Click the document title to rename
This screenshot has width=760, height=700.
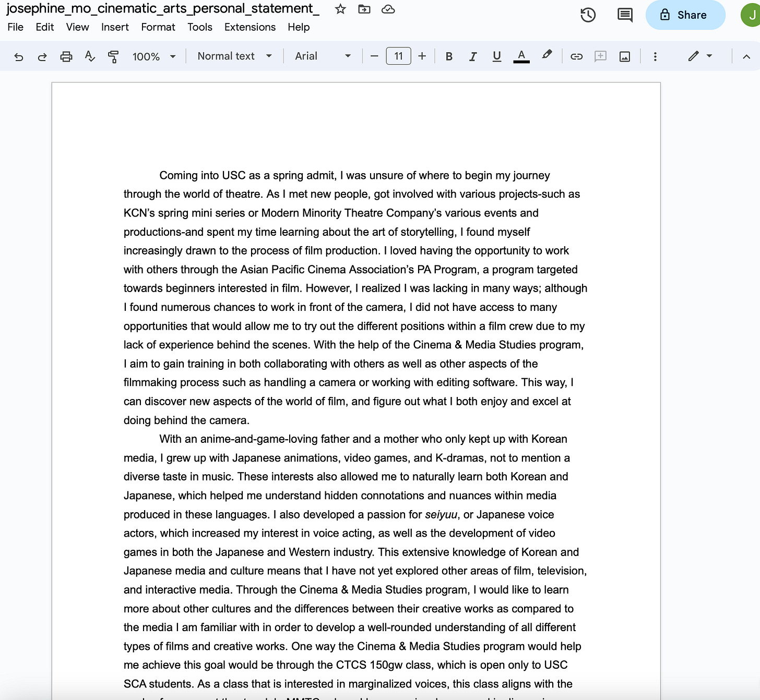click(163, 9)
